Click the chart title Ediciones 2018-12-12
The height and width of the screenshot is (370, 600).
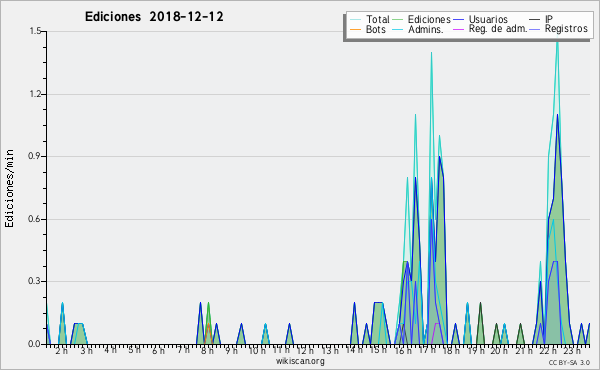[154, 17]
